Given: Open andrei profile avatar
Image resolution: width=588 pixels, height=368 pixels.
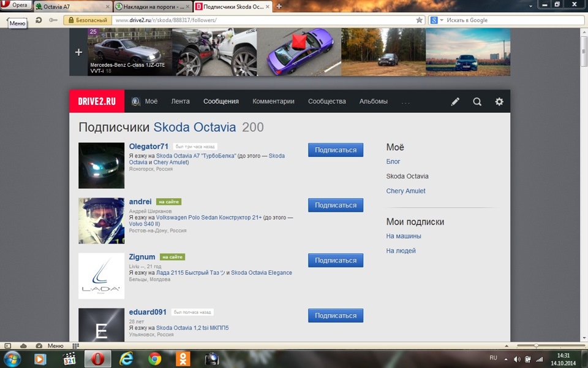Looking at the screenshot, I should click(x=101, y=221).
